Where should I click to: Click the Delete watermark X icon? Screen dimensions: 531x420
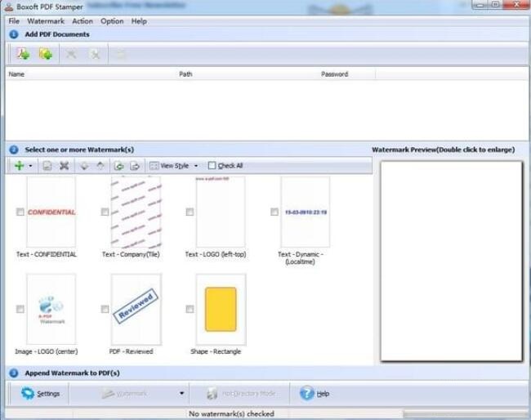tap(64, 166)
